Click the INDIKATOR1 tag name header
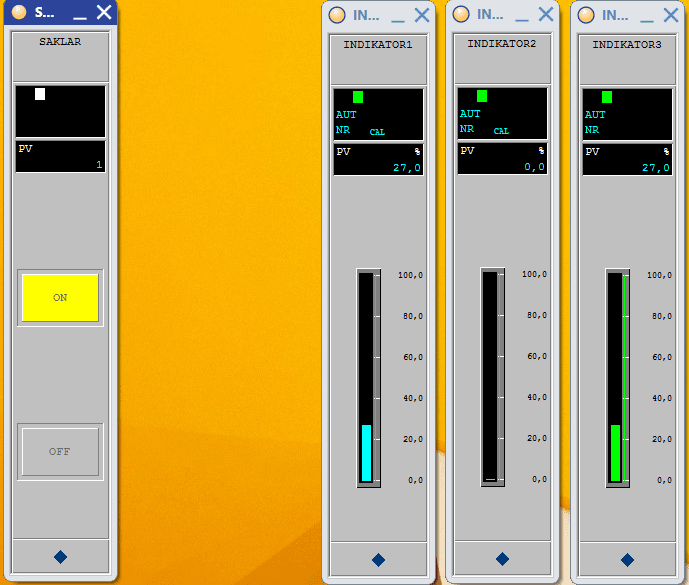Viewport: 689px width, 585px height. pyautogui.click(x=378, y=45)
